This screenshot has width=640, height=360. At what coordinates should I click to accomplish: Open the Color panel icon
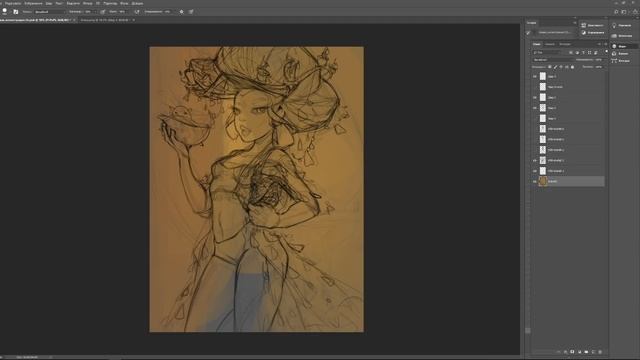pyautogui.click(x=614, y=46)
